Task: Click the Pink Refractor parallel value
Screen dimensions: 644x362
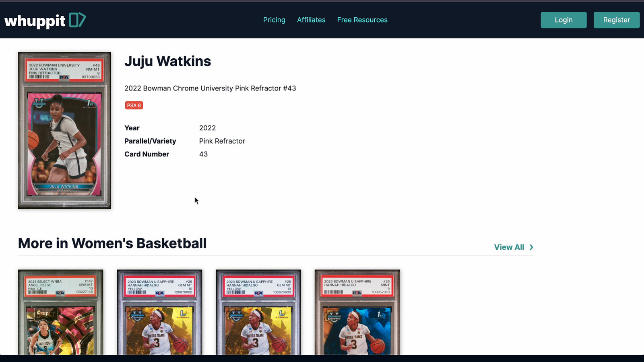Action: coord(222,141)
